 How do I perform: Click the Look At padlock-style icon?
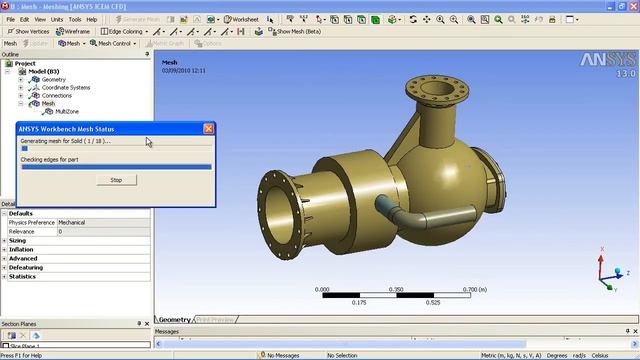[x=552, y=19]
